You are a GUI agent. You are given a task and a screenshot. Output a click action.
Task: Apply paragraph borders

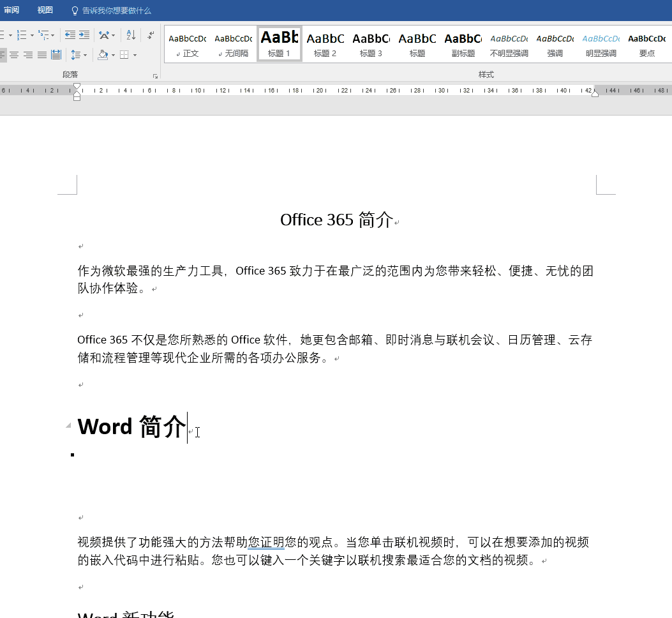tap(124, 55)
